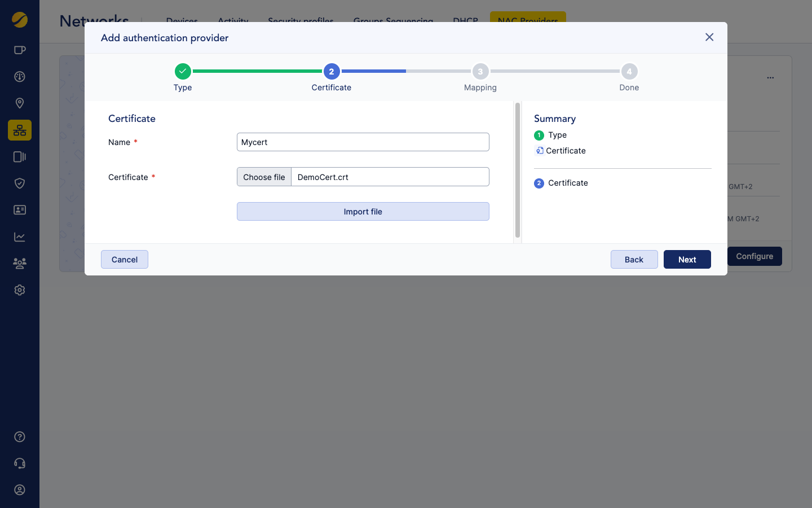Open the ID badge sidebar icon

coord(20,209)
